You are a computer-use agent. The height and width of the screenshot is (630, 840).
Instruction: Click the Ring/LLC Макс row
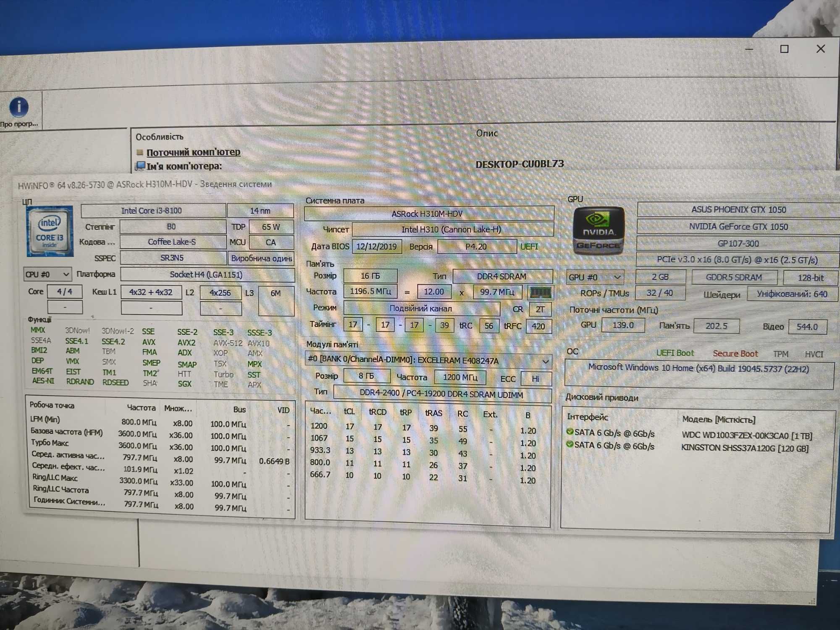161,480
